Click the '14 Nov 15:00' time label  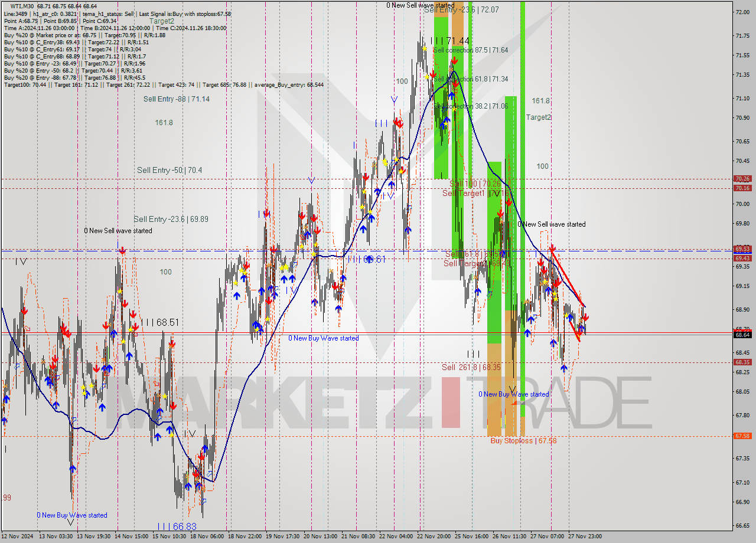[132, 537]
